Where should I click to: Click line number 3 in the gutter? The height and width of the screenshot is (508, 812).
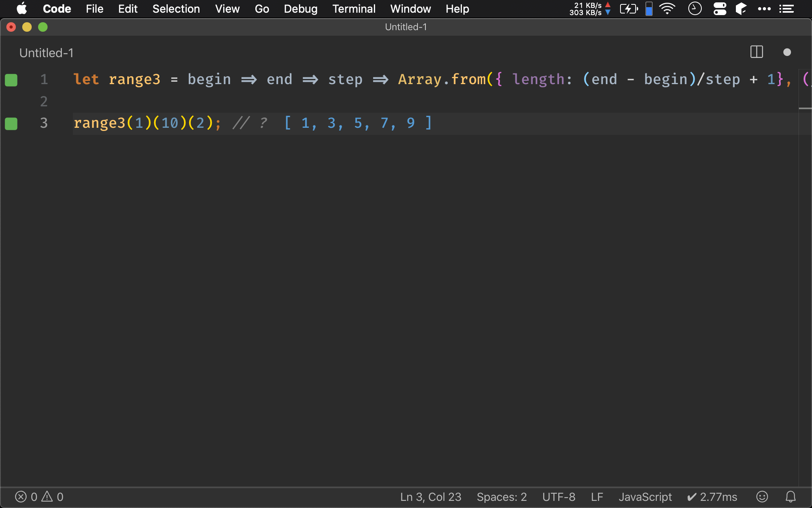(44, 123)
